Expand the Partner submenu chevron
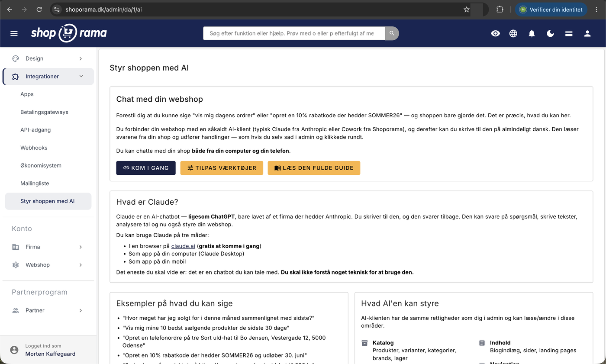Viewport: 606px width, 364px height. [x=81, y=310]
